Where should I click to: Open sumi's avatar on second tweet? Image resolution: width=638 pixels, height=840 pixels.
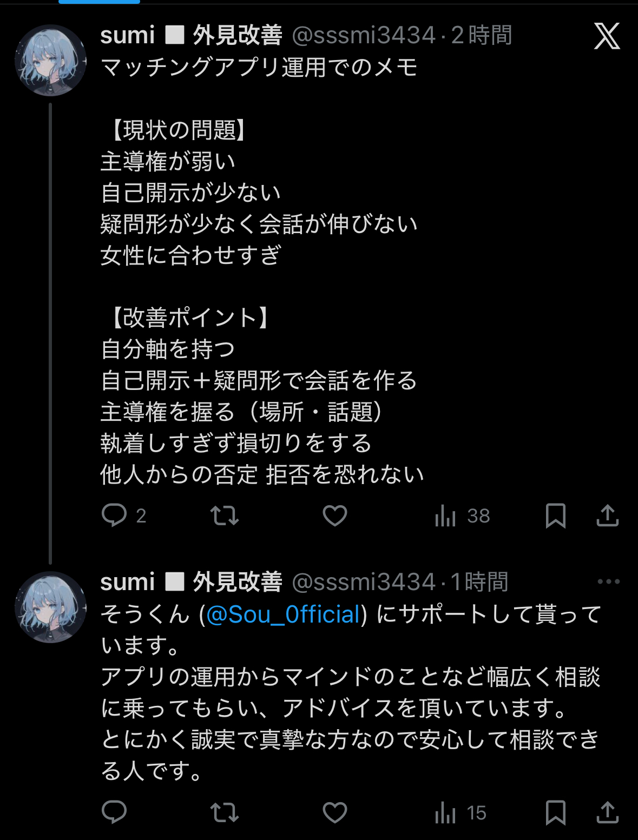pos(50,607)
